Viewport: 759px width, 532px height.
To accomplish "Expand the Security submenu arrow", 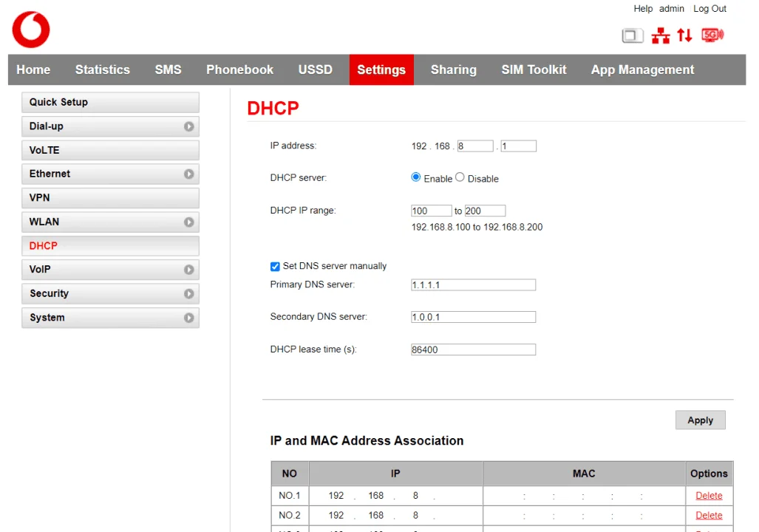I will coord(188,293).
